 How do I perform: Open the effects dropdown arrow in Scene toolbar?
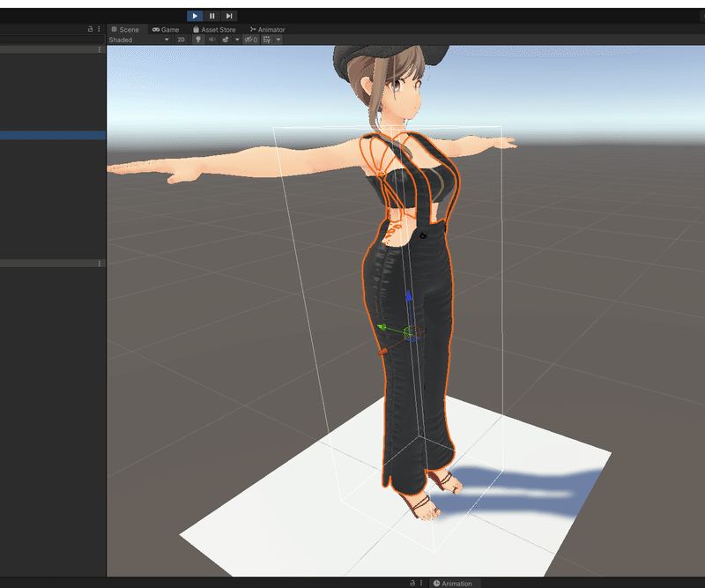click(x=236, y=40)
